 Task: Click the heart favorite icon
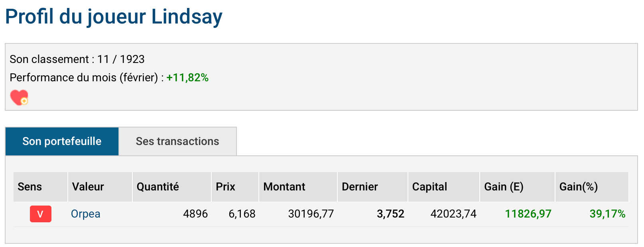click(x=19, y=97)
